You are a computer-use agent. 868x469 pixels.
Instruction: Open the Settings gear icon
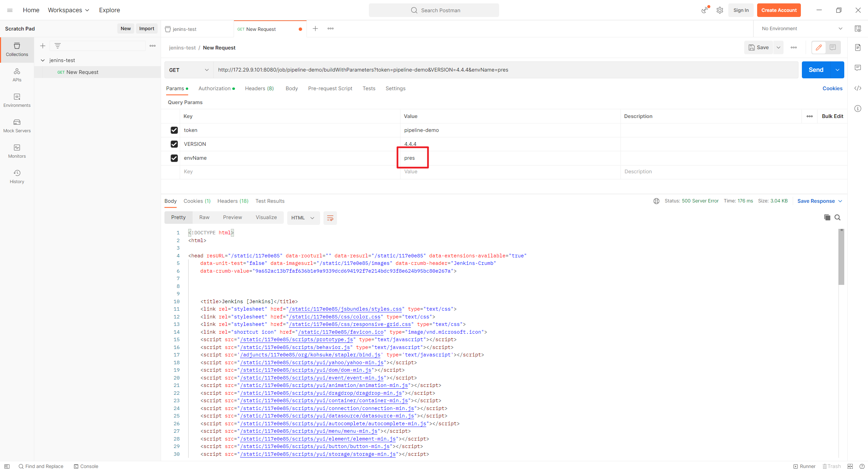(720, 10)
